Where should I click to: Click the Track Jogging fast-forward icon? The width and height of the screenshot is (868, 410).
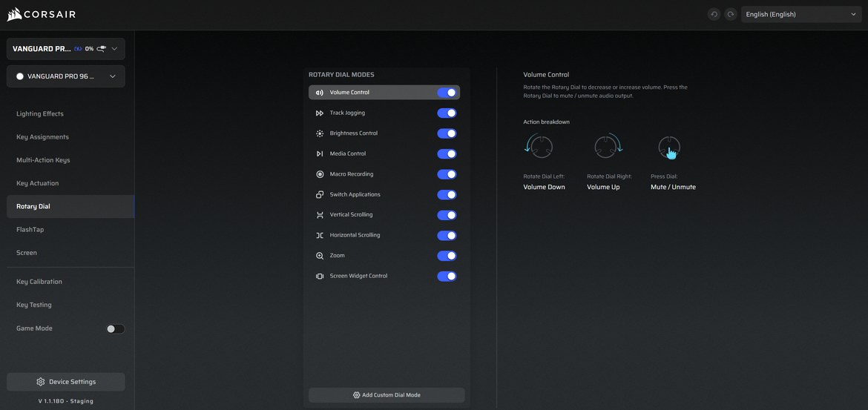point(320,113)
